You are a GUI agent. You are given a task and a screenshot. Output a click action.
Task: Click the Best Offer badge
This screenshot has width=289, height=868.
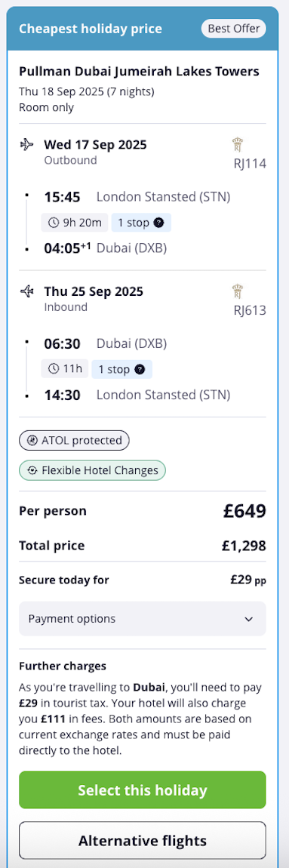click(x=234, y=28)
